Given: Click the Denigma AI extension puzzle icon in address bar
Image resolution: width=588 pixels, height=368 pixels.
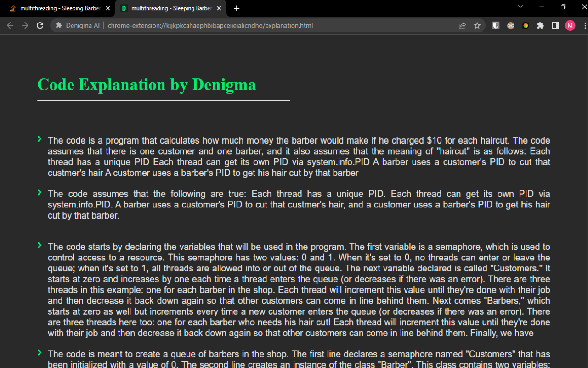Looking at the screenshot, I should pyautogui.click(x=59, y=26).
